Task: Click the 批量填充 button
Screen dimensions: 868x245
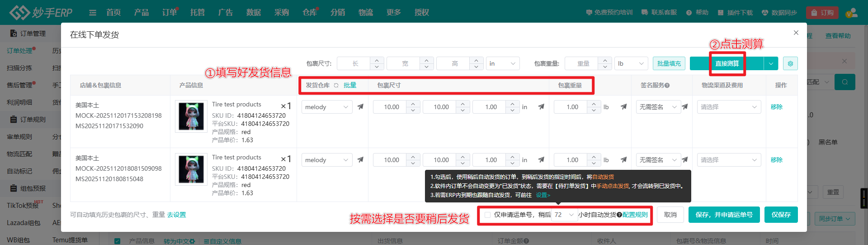Action: pos(669,63)
